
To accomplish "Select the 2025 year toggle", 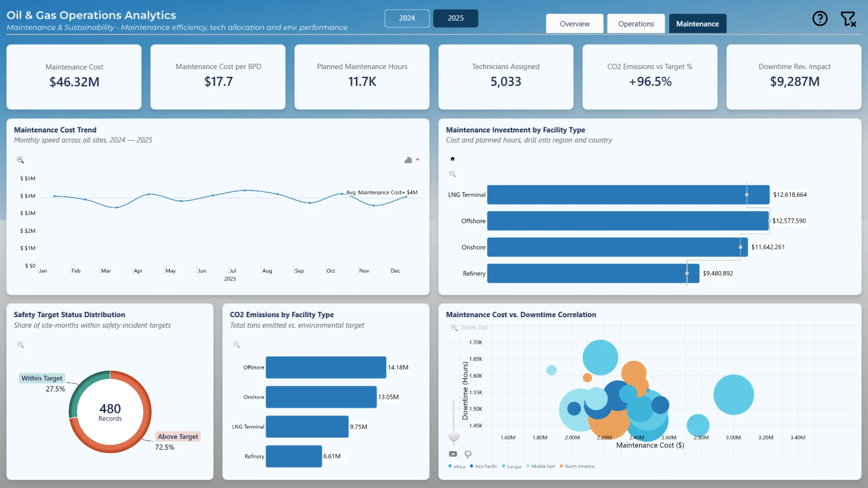I will (456, 18).
